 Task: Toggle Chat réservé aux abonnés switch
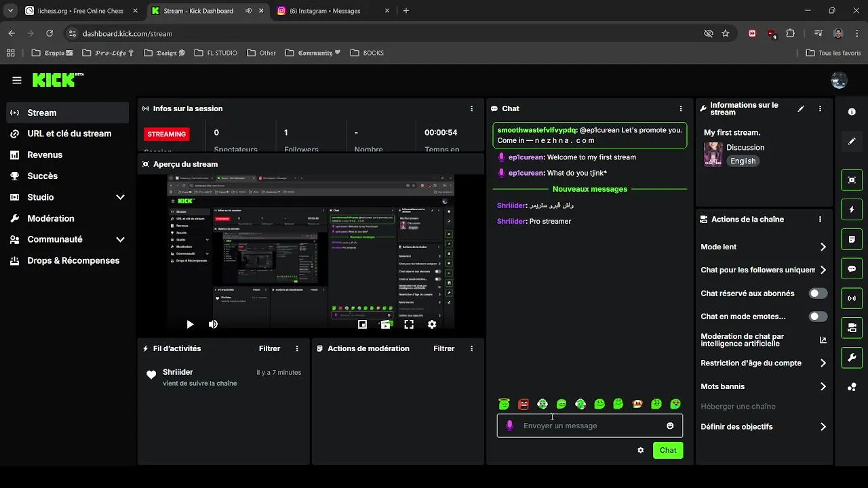click(818, 293)
